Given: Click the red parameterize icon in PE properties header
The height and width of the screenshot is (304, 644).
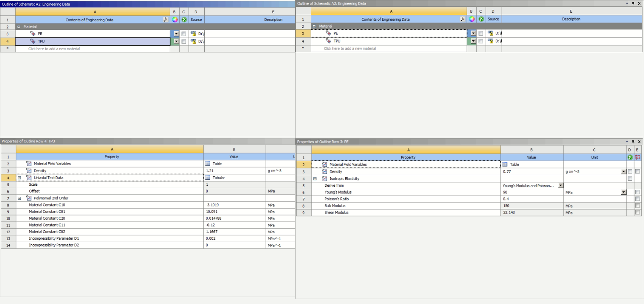Looking at the screenshot, I should click(x=637, y=157).
